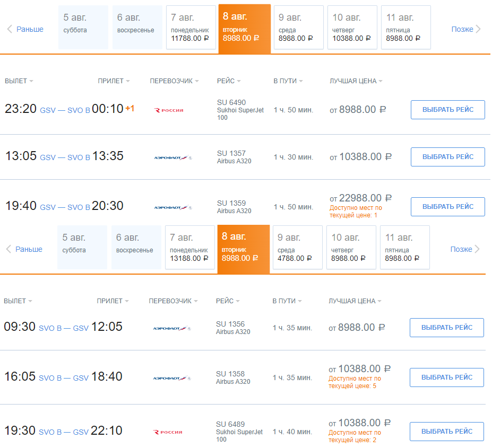This screenshot has width=492, height=448.
Task: Open earlier return dates via Раньше link
Action: [x=29, y=249]
